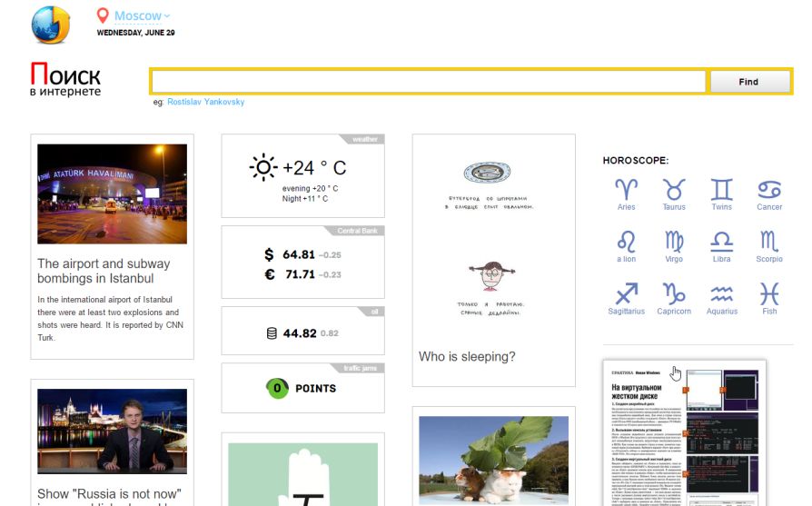Click the oil price 44.82

300,333
